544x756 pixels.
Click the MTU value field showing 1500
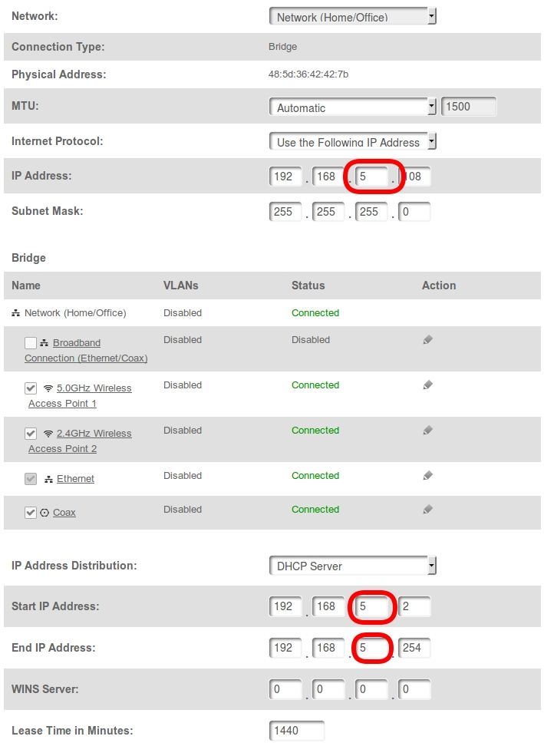pyautogui.click(x=469, y=107)
